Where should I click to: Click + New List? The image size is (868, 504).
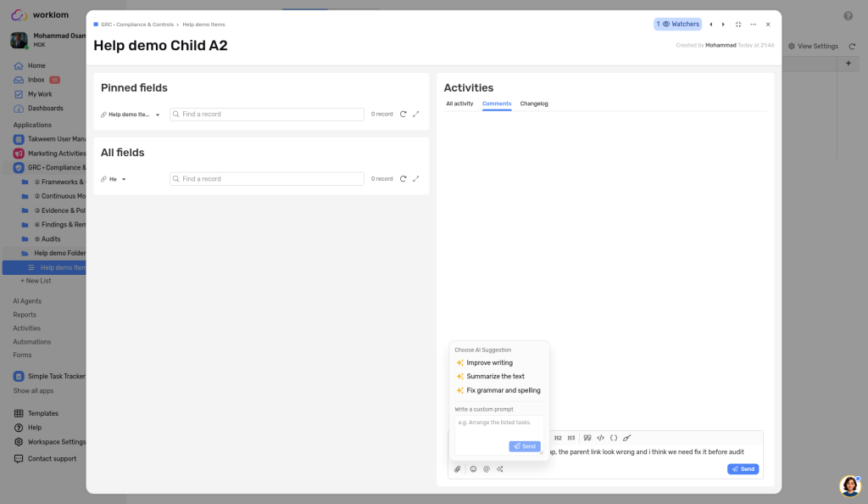coord(36,281)
